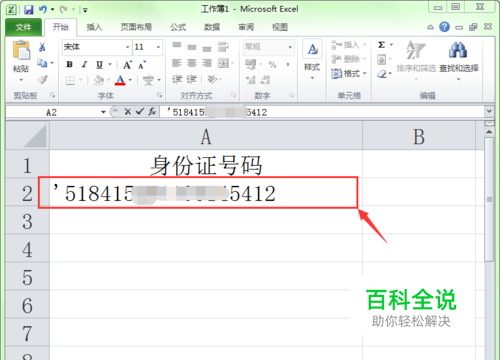The width and height of the screenshot is (500, 360).
Task: Decrease font size with small A
Action: (142, 65)
